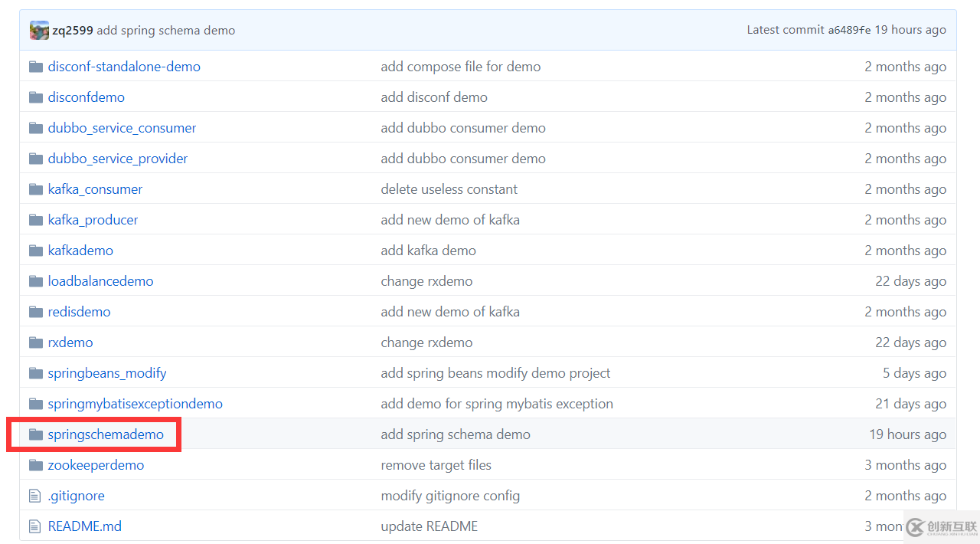Open commit message 'remove target files'
Viewport: 980px width, 544px height.
[x=436, y=465]
